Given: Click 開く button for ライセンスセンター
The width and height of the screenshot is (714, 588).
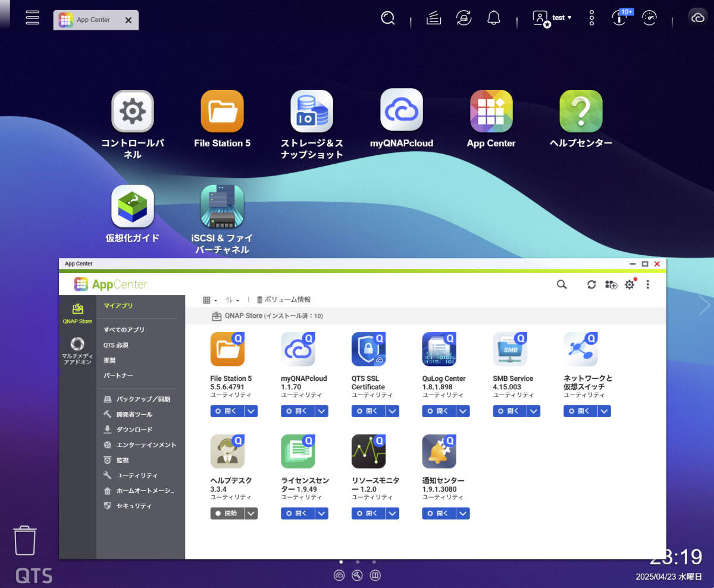Looking at the screenshot, I should pos(298,513).
